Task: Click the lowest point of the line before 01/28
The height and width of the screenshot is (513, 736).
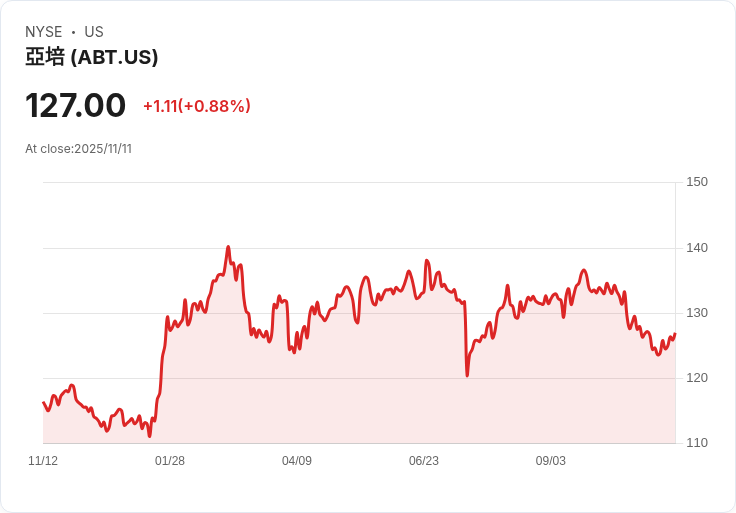Action: 150,436
